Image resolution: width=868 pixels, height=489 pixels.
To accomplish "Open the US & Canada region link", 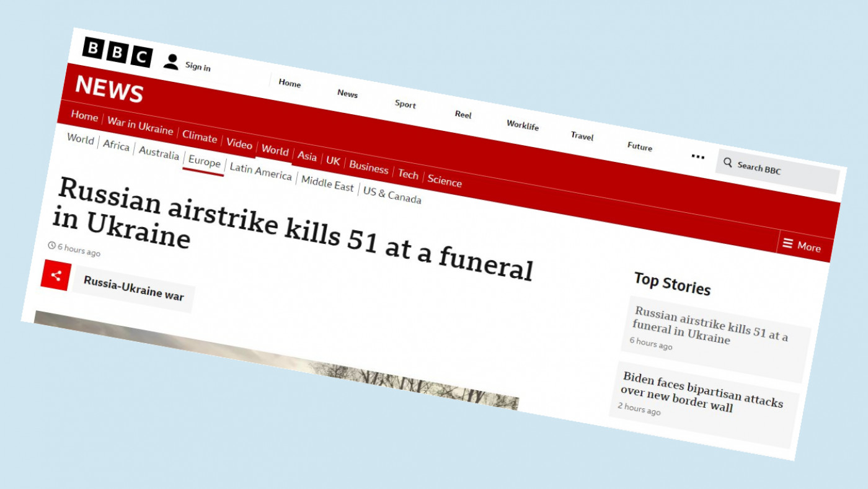I will click(x=392, y=195).
